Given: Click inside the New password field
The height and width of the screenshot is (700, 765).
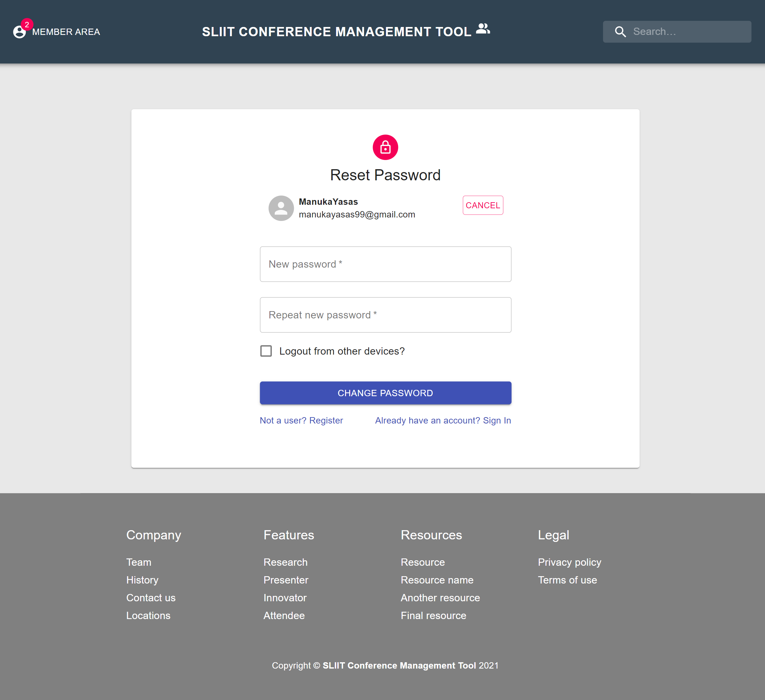Looking at the screenshot, I should coord(386,264).
